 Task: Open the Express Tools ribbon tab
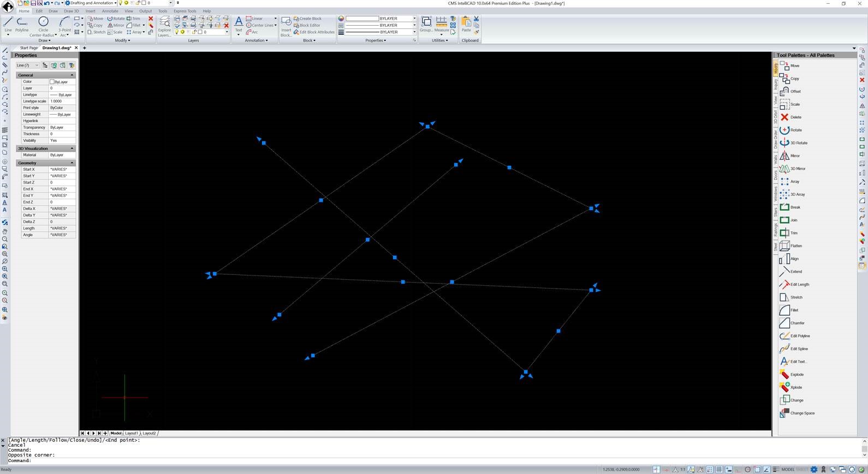185,11
